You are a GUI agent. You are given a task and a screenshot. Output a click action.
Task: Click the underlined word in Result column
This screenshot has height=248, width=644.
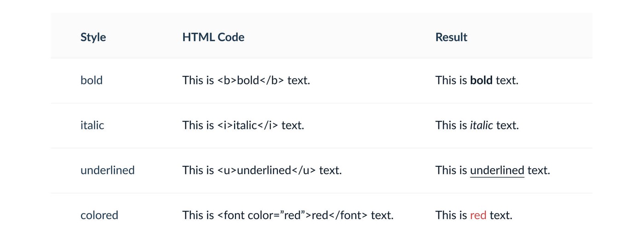pyautogui.click(x=497, y=170)
